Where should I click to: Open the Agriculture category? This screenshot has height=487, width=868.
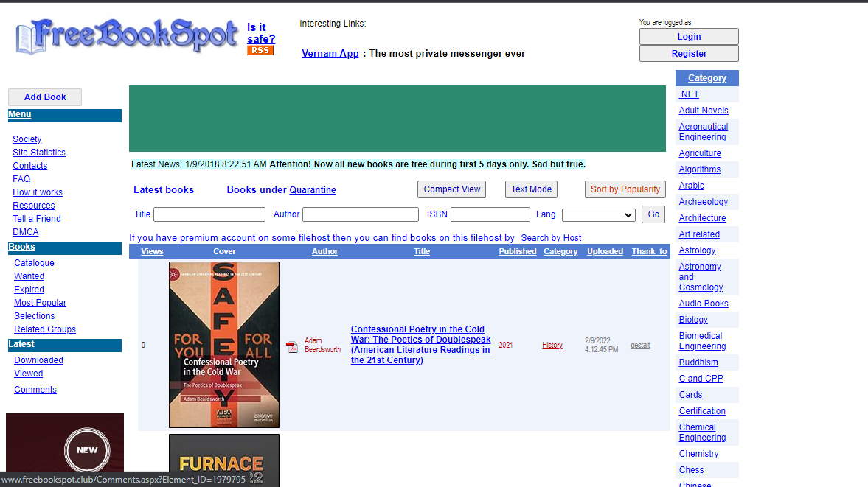point(700,153)
